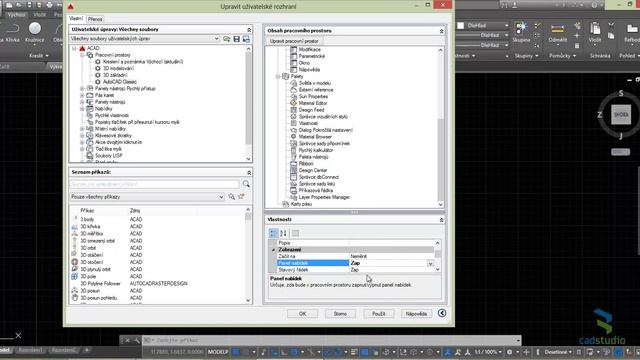Collapse the Zobrazení property category

coord(273,250)
